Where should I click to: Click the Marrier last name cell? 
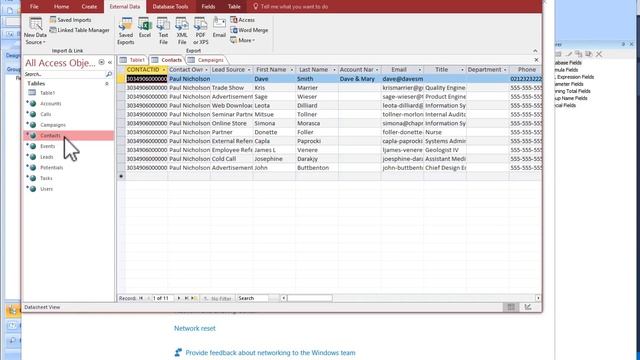point(317,88)
